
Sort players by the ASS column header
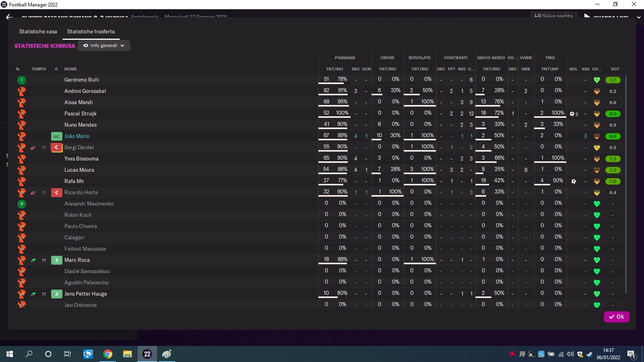pyautogui.click(x=585, y=69)
